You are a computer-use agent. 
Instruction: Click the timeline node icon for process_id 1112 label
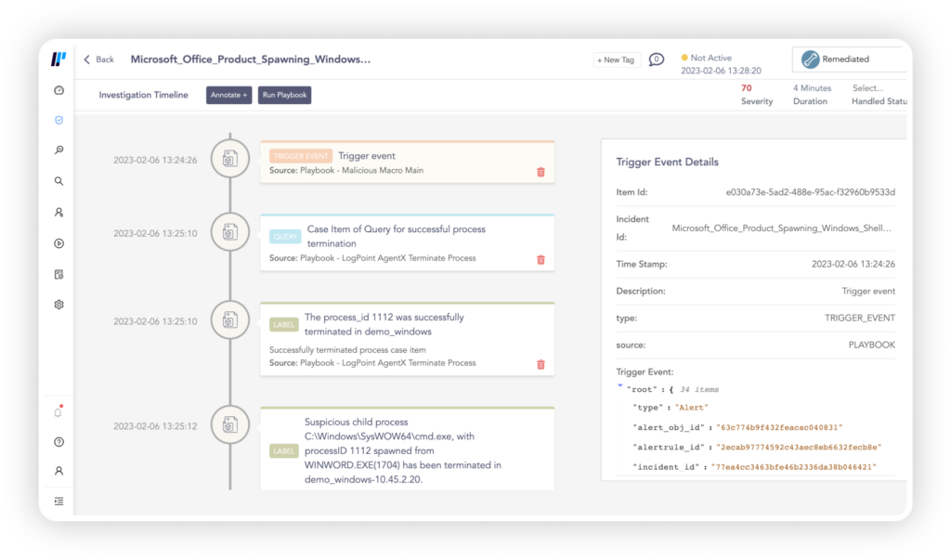(x=230, y=319)
